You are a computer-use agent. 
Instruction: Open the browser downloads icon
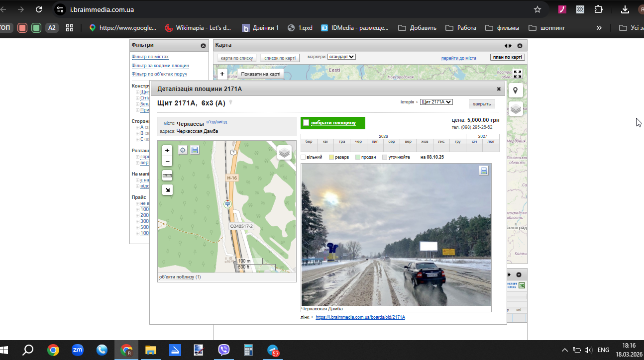(625, 9)
